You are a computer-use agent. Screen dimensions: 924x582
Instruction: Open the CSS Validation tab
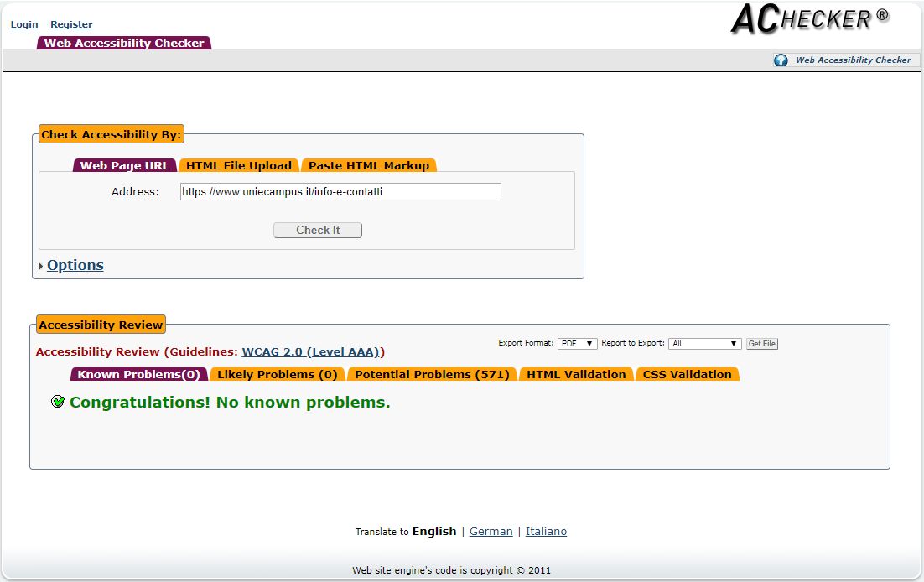pos(687,374)
